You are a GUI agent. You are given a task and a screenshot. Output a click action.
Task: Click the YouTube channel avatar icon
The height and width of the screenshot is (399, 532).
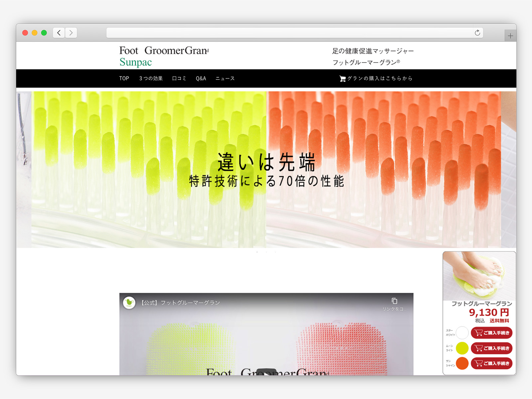coord(129,303)
